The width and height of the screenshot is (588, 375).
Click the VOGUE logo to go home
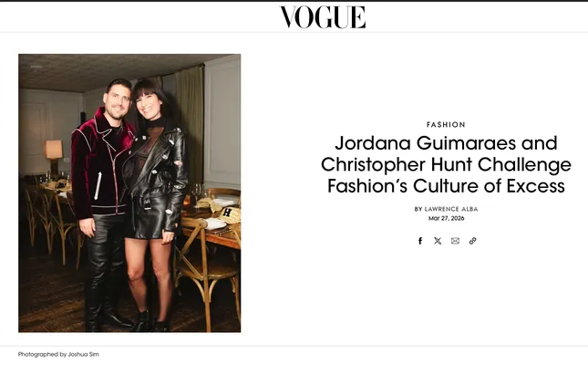(x=323, y=17)
